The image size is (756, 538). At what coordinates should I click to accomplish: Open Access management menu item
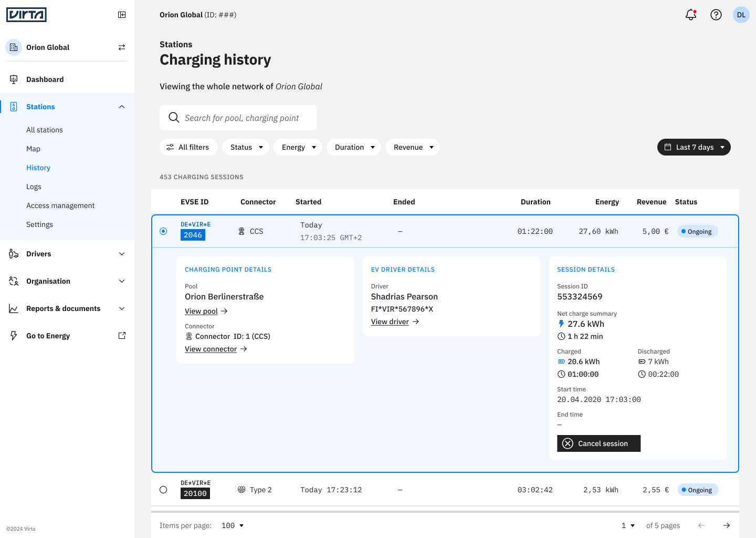60,205
